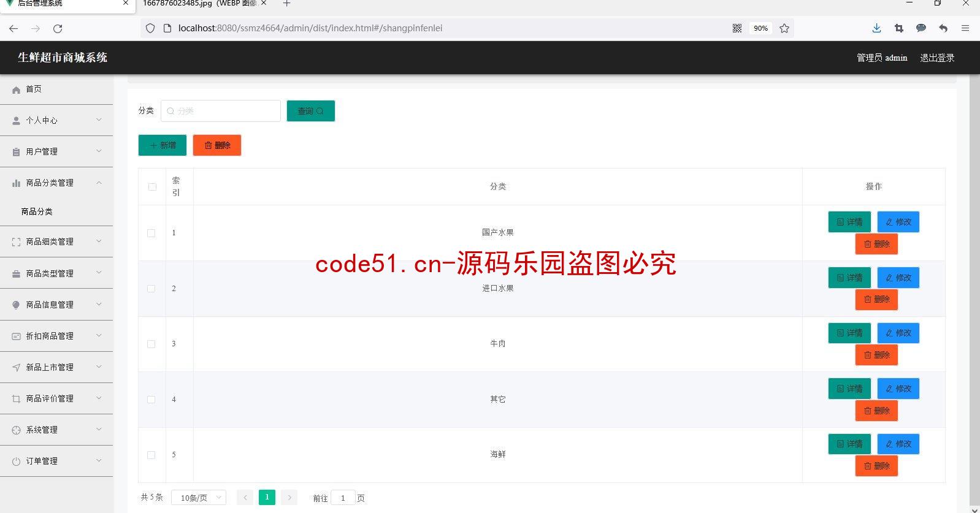Toggle the select-all checkbox in table header
The width and height of the screenshot is (980, 513).
click(152, 187)
